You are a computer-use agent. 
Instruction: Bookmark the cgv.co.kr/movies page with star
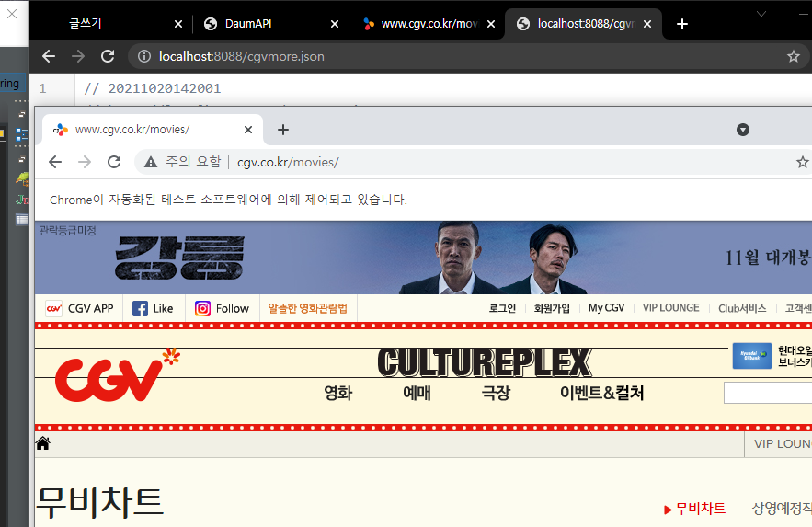click(x=802, y=162)
